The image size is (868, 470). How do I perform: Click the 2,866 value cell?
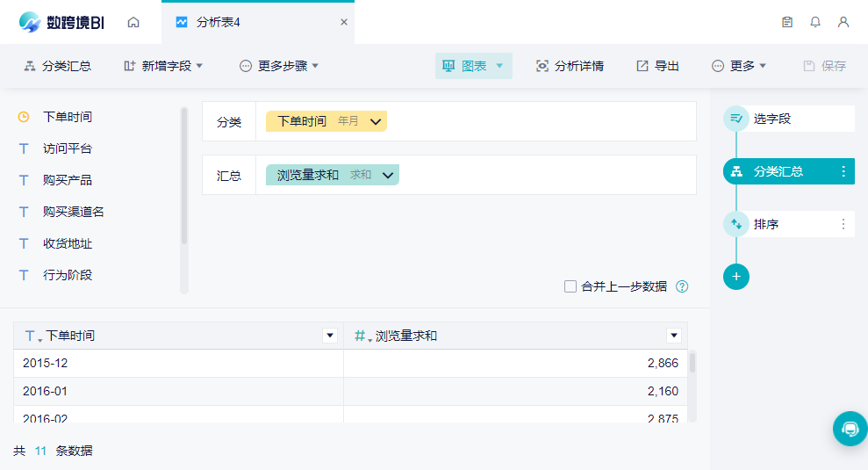pos(515,364)
